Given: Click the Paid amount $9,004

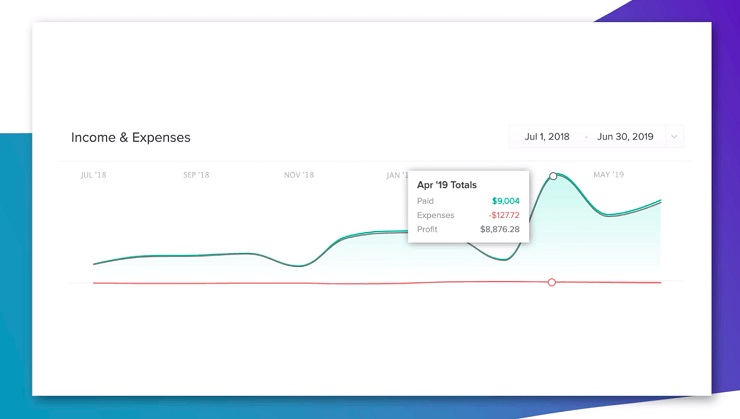Looking at the screenshot, I should pos(505,201).
